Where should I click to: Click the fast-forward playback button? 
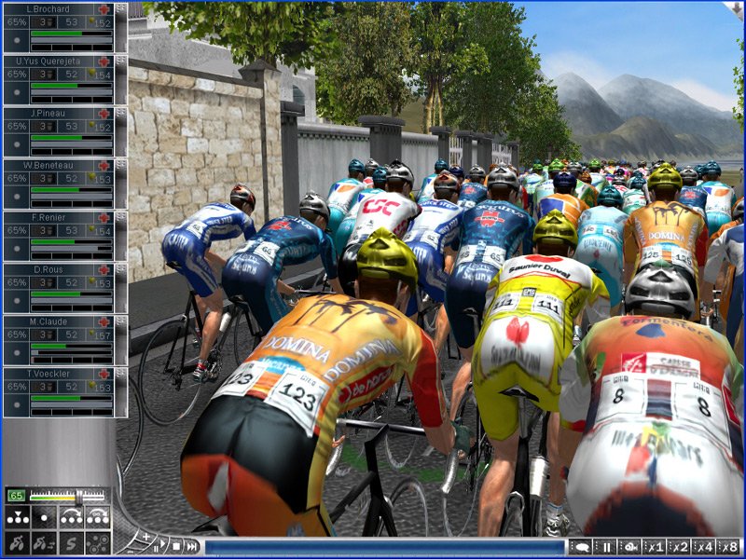click(x=190, y=546)
